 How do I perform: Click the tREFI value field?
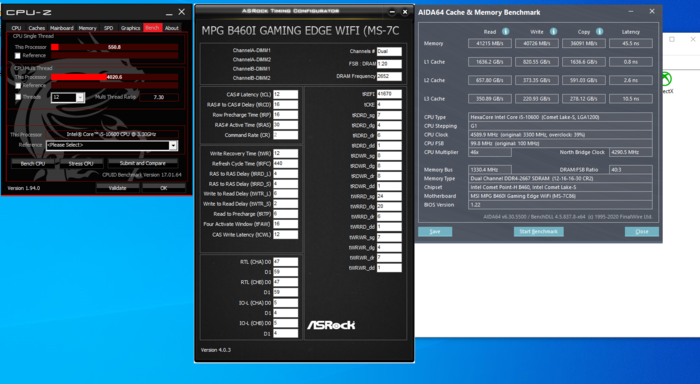[x=389, y=94]
